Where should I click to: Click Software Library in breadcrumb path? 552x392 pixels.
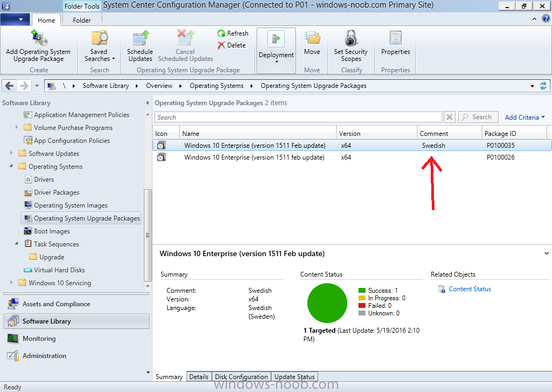(106, 86)
